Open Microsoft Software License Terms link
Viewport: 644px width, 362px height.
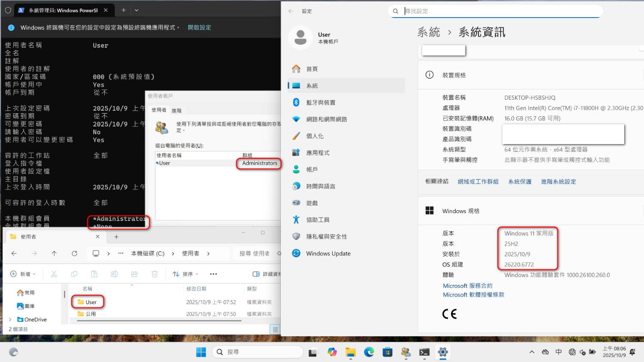tap(473, 295)
